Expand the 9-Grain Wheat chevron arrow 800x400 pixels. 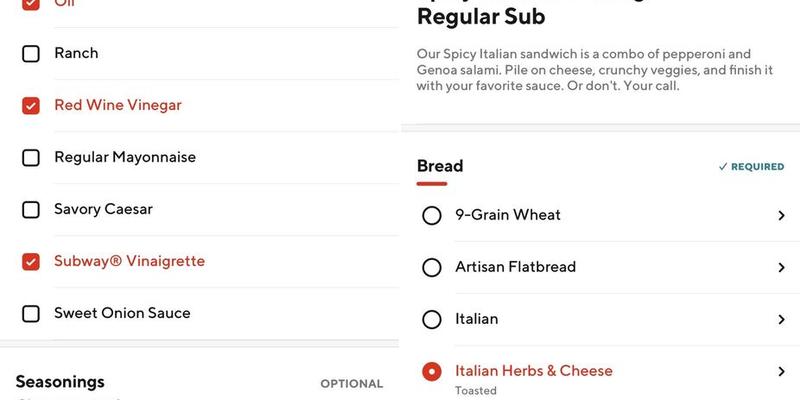[781, 215]
